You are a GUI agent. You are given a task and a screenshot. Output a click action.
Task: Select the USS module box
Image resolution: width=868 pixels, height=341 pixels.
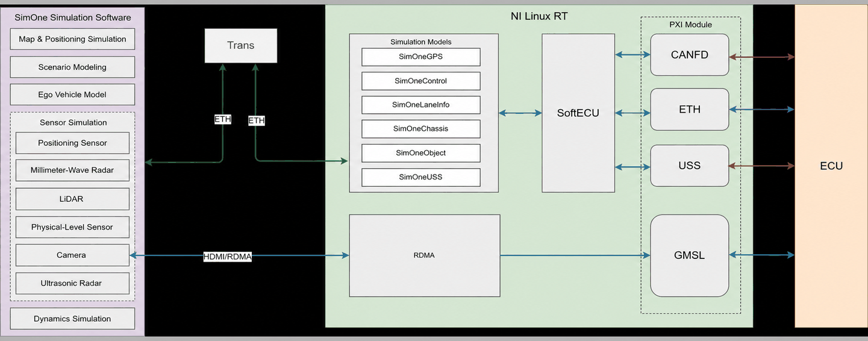click(690, 166)
